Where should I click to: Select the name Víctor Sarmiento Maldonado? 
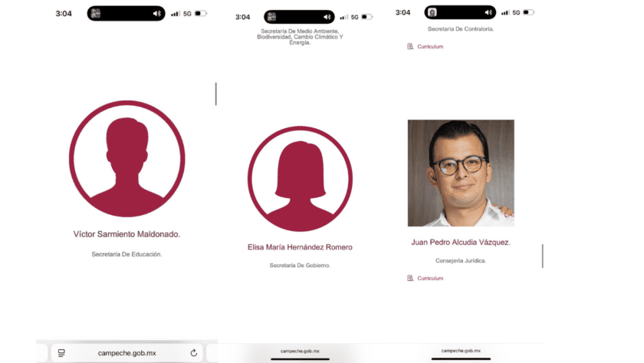[127, 234]
